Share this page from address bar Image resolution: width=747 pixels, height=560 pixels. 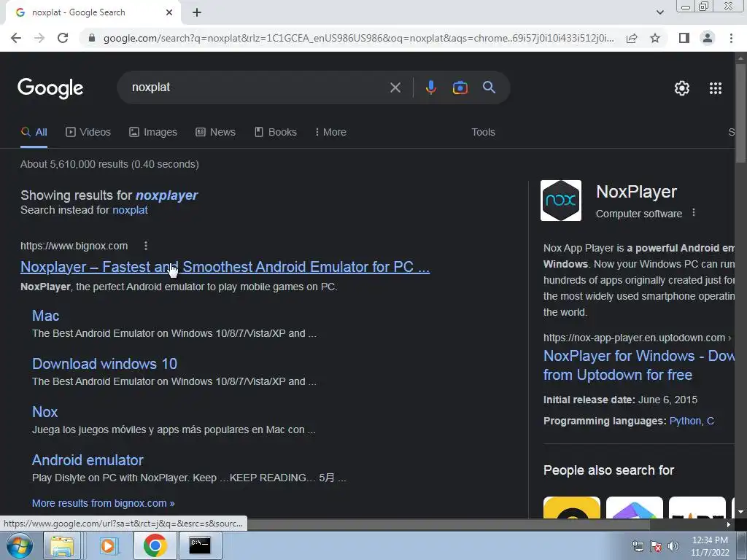coord(632,38)
